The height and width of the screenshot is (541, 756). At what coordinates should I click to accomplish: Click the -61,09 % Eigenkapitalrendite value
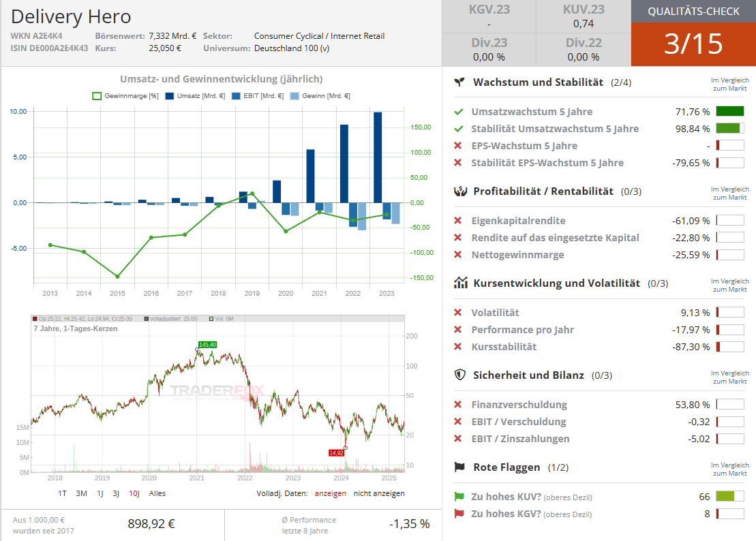[x=691, y=221]
